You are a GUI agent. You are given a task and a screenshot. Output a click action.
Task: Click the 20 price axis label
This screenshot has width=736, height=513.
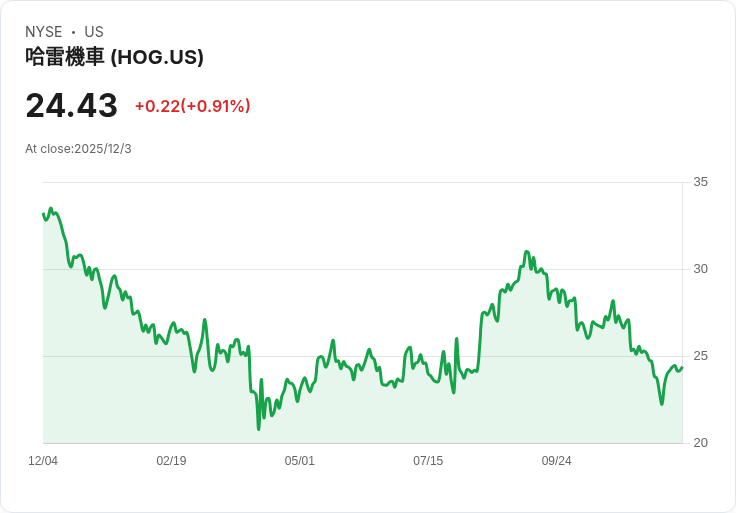(700, 443)
